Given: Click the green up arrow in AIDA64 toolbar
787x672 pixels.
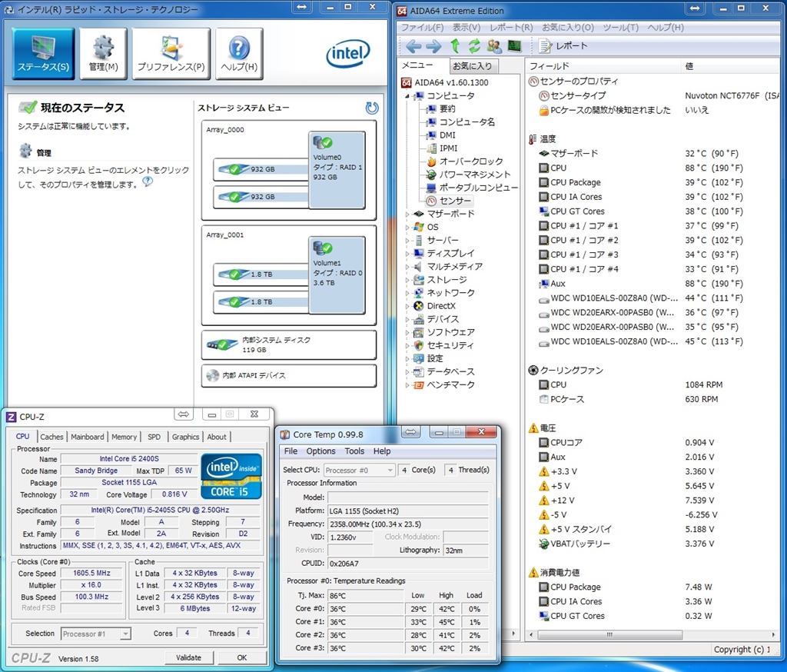Looking at the screenshot, I should pyautogui.click(x=455, y=46).
